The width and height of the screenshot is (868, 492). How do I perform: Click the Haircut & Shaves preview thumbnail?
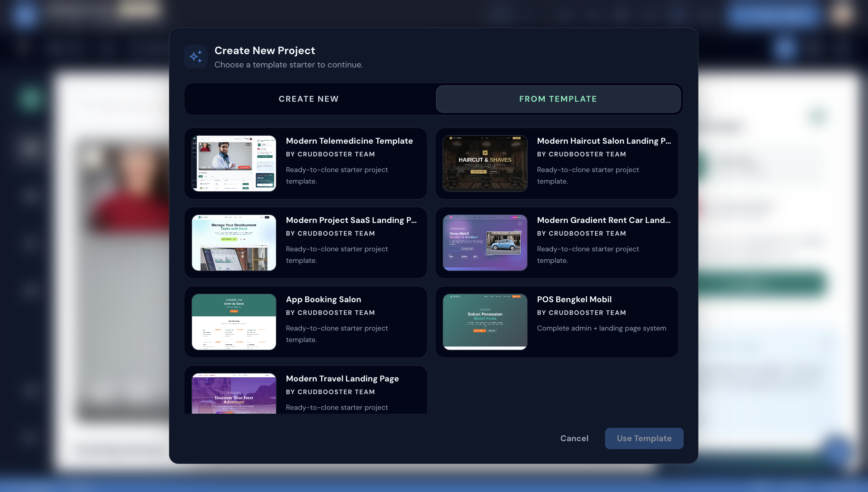(x=485, y=163)
